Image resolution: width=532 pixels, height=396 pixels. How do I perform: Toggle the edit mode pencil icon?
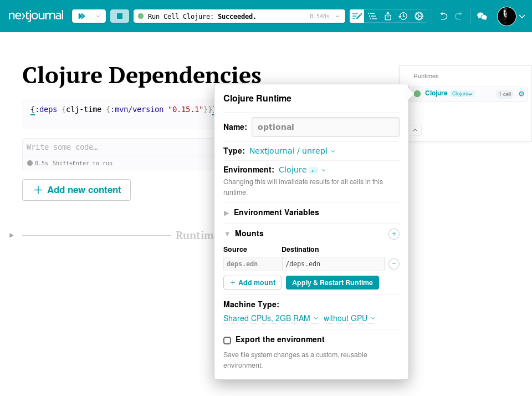(356, 16)
